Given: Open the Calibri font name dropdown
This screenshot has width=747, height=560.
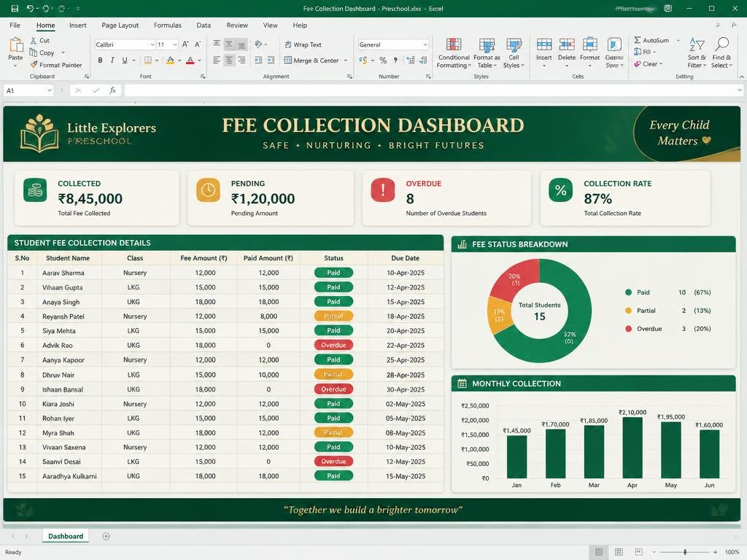Looking at the screenshot, I should 152,44.
